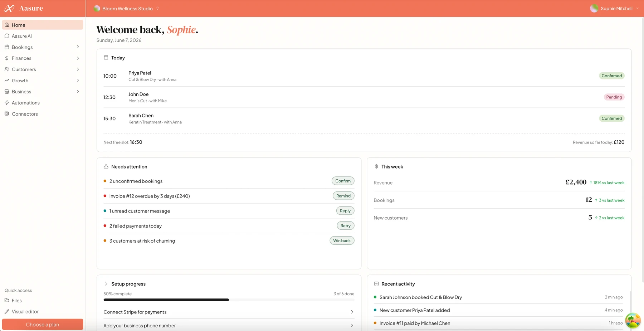Click the Automations lightning bolt icon
Screen dimensions: 644x331
(7, 103)
